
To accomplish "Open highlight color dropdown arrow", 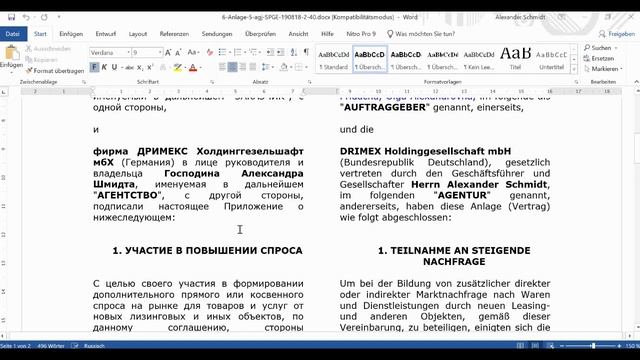I will [185, 67].
